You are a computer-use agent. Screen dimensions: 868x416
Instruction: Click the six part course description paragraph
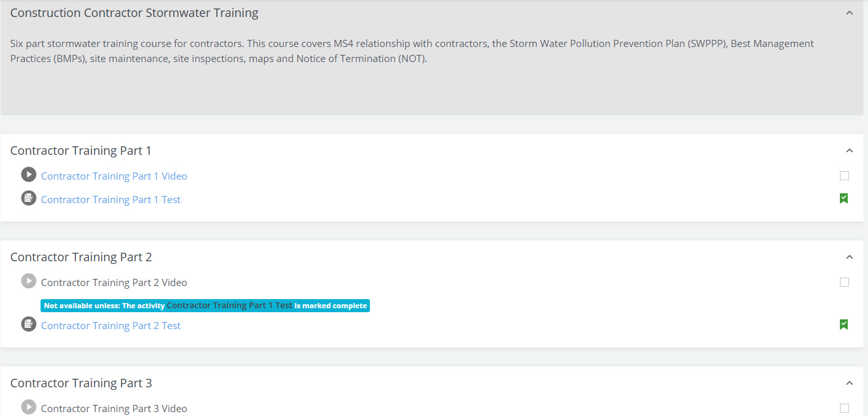tap(412, 51)
